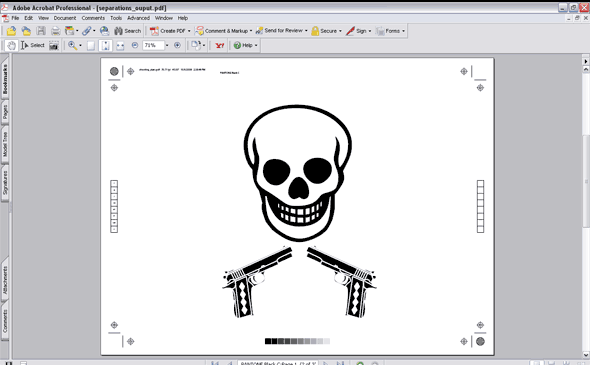Click the zoom out minus button

[x=135, y=46]
